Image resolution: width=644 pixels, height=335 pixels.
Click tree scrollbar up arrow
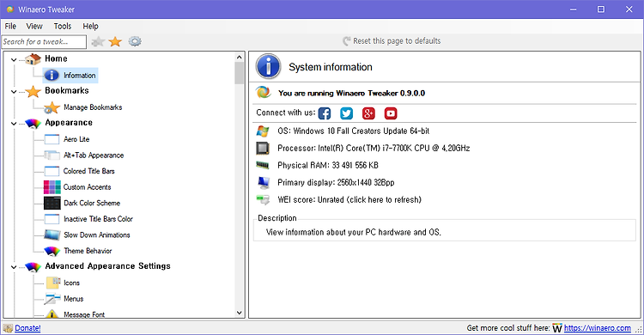point(240,57)
